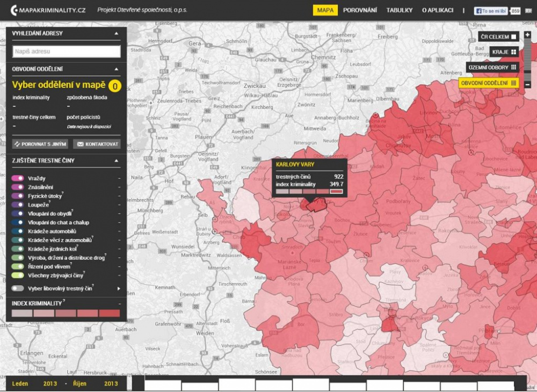Screen dimensions: 537x392
Task: Open help question mark after 'Vyber libovolný trestný čin'
Action: [x=93, y=286]
